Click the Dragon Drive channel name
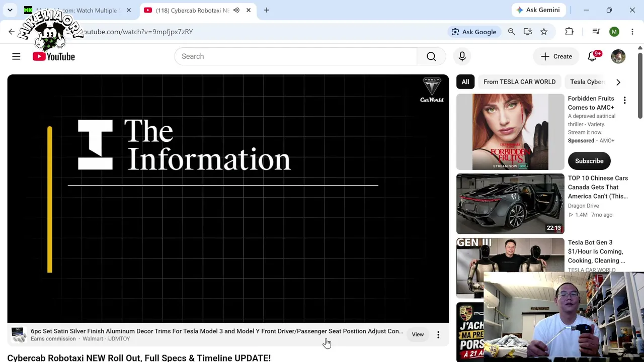This screenshot has height=362, width=644. click(x=584, y=206)
